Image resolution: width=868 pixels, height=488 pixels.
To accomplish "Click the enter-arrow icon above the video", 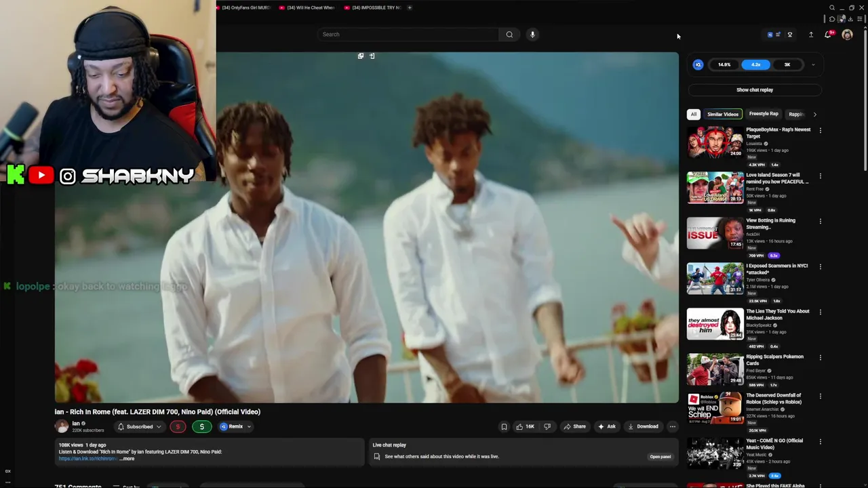I will click(372, 56).
